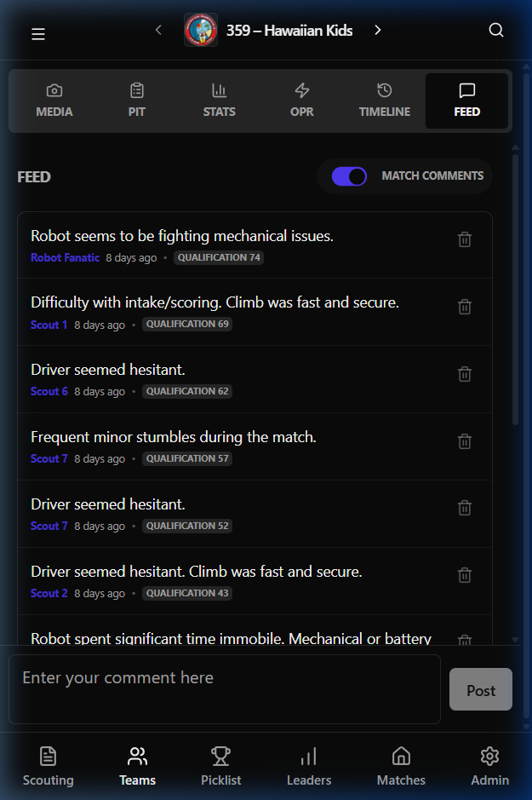
Task: Click the search magnifier icon
Action: pyautogui.click(x=496, y=29)
